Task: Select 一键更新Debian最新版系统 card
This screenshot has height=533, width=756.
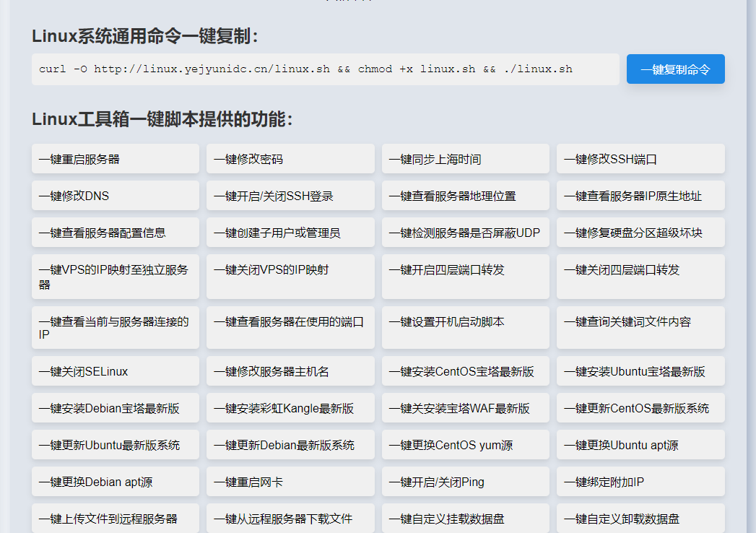Action: point(290,445)
